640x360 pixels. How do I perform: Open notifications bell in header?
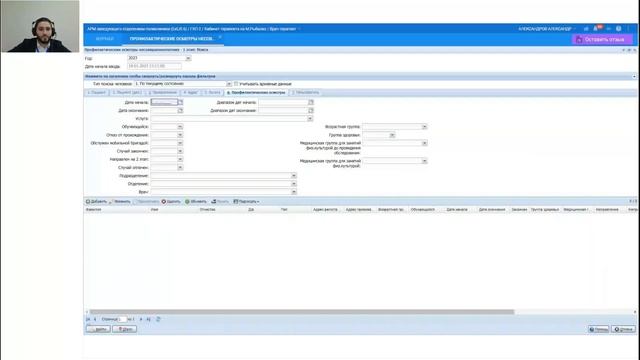[x=596, y=29]
